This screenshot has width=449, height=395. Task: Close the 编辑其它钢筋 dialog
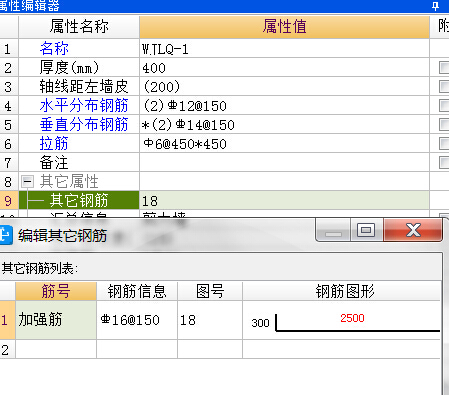pos(413,230)
